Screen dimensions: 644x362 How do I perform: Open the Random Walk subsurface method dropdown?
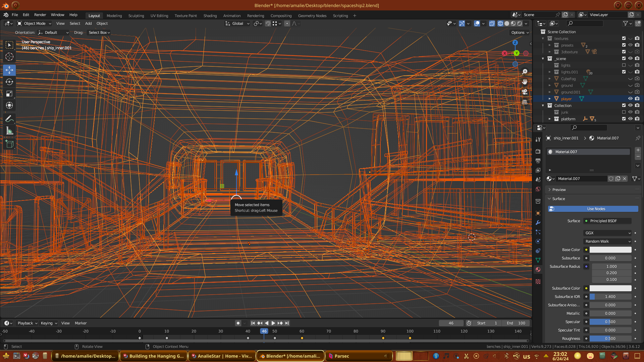(607, 241)
